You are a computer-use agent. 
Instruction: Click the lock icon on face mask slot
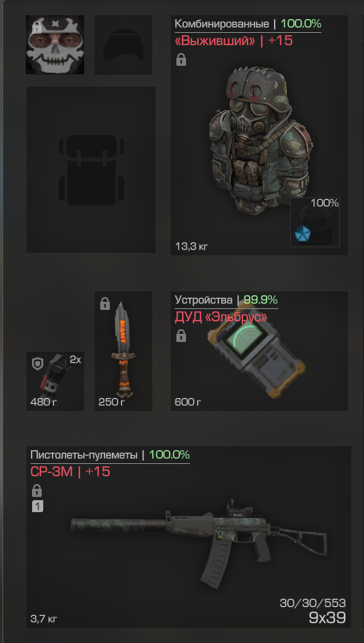pyautogui.click(x=36, y=27)
